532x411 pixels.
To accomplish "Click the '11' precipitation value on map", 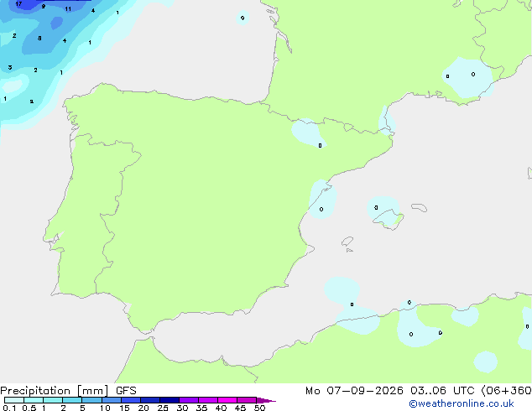I will (68, 9).
